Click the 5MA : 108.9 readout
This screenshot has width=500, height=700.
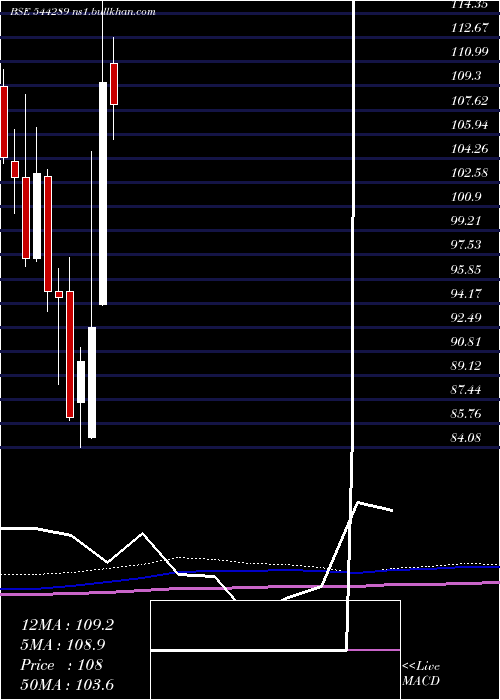[x=65, y=645]
